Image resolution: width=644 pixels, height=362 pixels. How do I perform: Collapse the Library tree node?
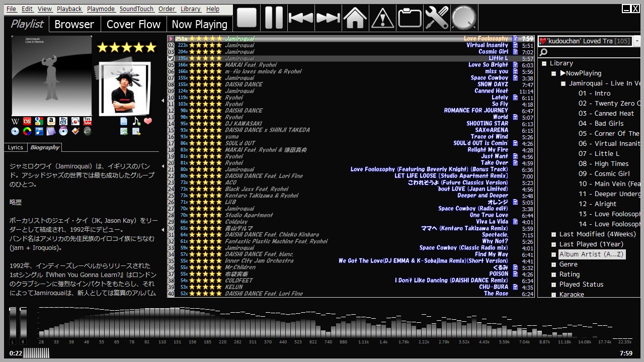pyautogui.click(x=544, y=63)
